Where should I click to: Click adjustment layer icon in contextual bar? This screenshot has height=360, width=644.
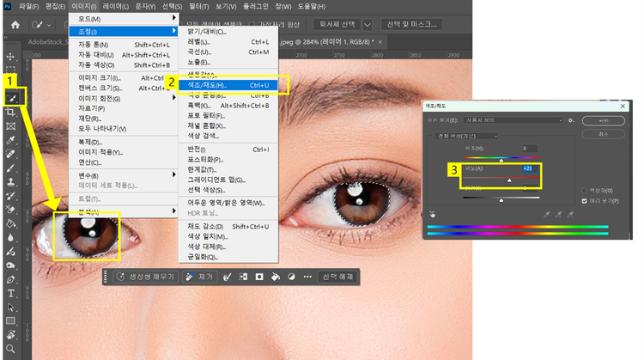291,277
